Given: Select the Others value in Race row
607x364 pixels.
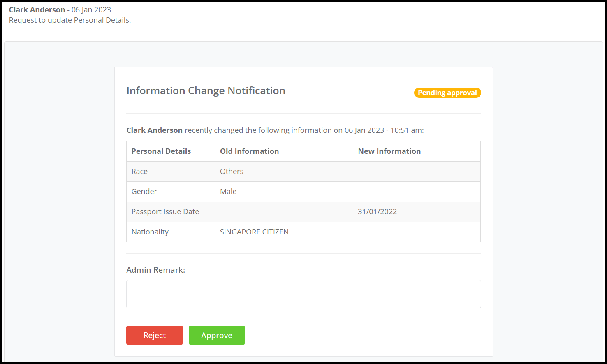Looking at the screenshot, I should coord(232,171).
